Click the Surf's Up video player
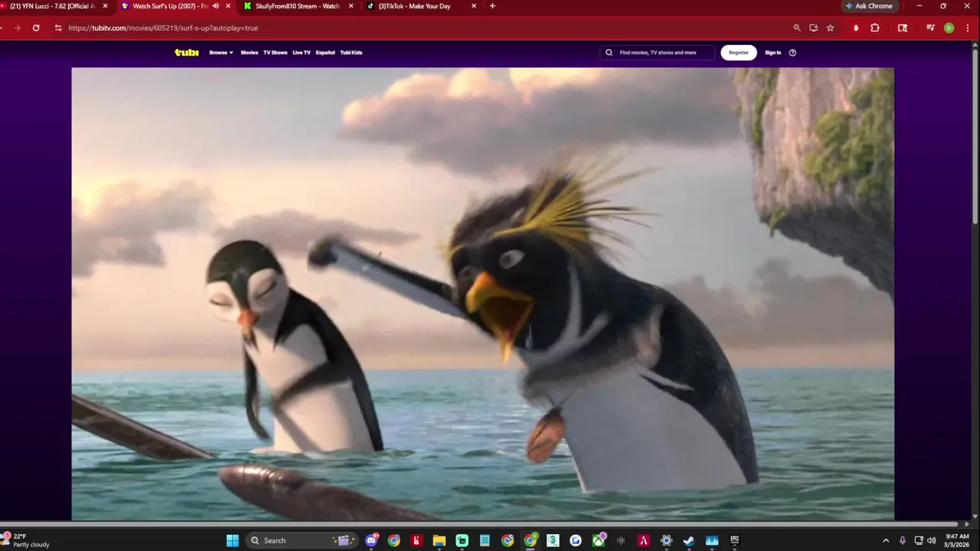 click(482, 294)
